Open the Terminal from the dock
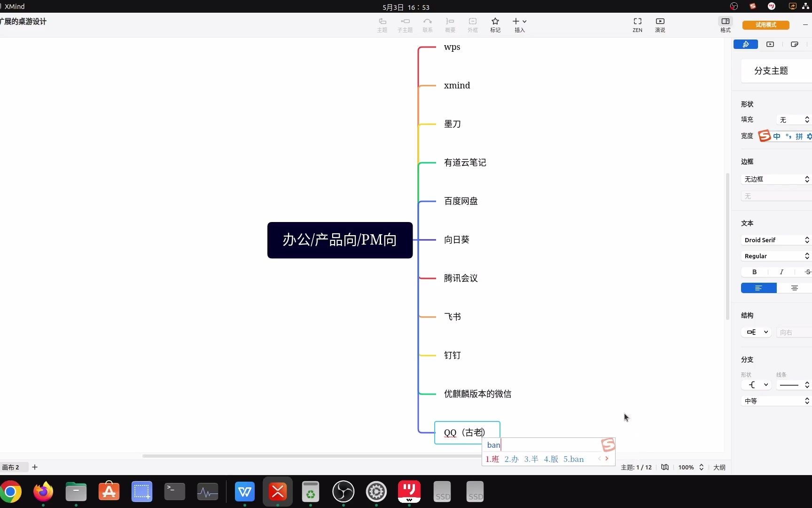812x508 pixels. point(175,492)
